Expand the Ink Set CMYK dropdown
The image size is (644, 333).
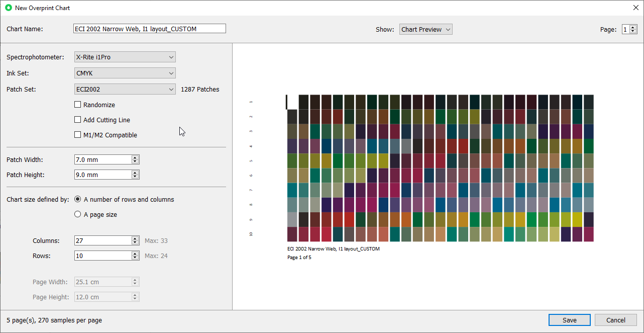pos(125,73)
